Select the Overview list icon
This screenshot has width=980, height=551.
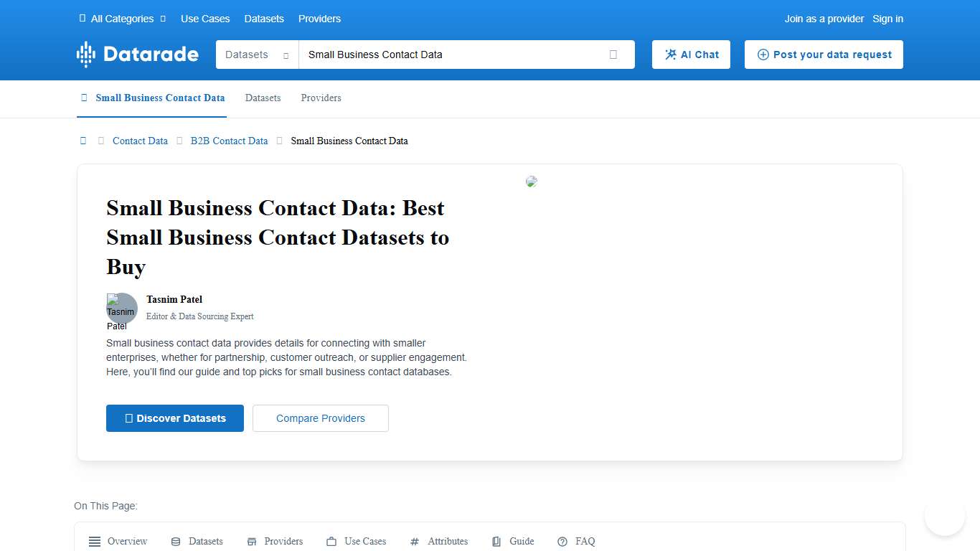click(x=94, y=541)
